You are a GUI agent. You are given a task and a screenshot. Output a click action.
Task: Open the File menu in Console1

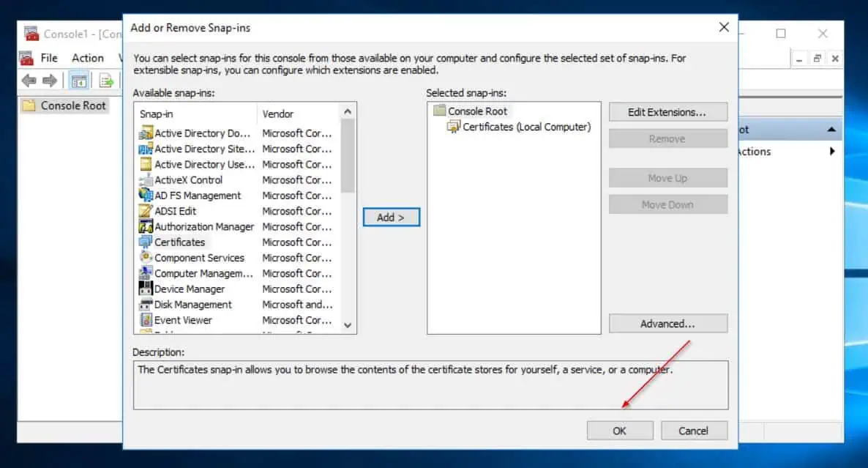pos(49,58)
